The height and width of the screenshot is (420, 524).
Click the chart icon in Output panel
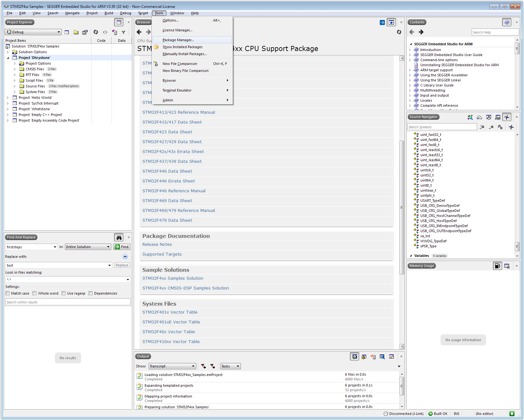point(391,357)
